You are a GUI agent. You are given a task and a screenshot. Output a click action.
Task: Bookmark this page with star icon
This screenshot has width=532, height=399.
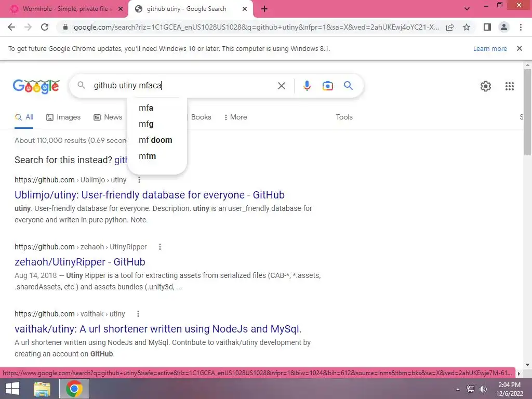coord(467,27)
